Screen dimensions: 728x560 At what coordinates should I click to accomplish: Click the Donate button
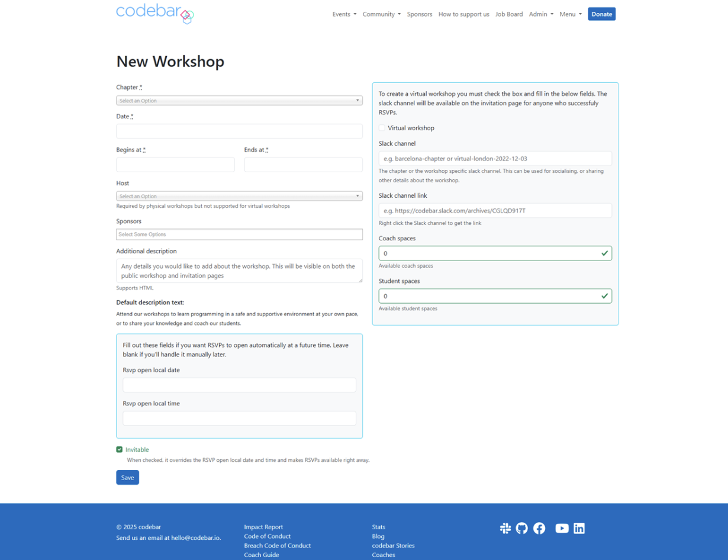[x=601, y=14]
